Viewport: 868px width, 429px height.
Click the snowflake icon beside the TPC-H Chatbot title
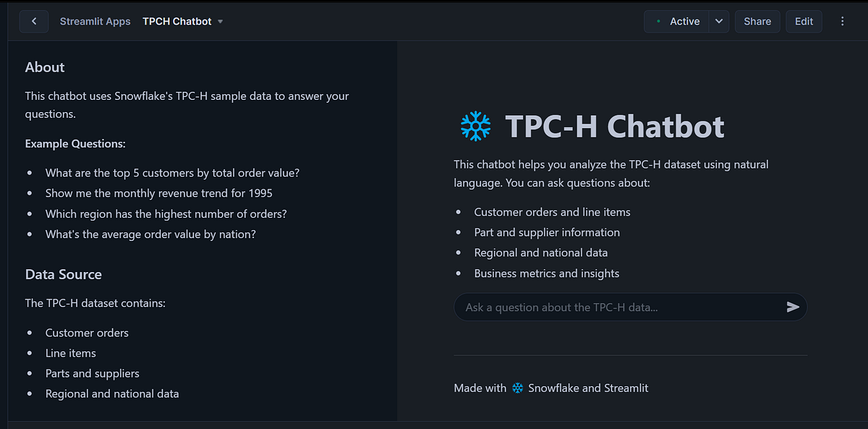476,125
